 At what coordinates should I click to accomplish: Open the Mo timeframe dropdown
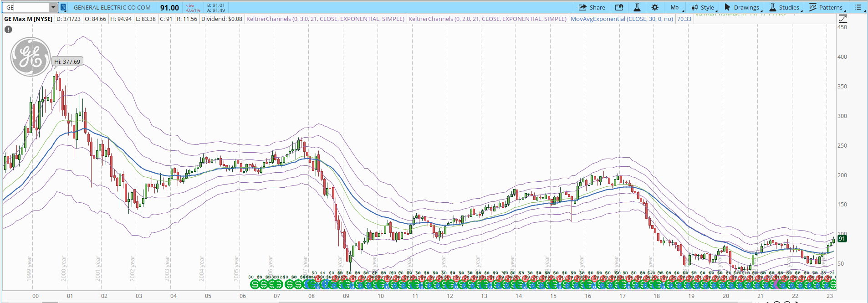coord(677,7)
